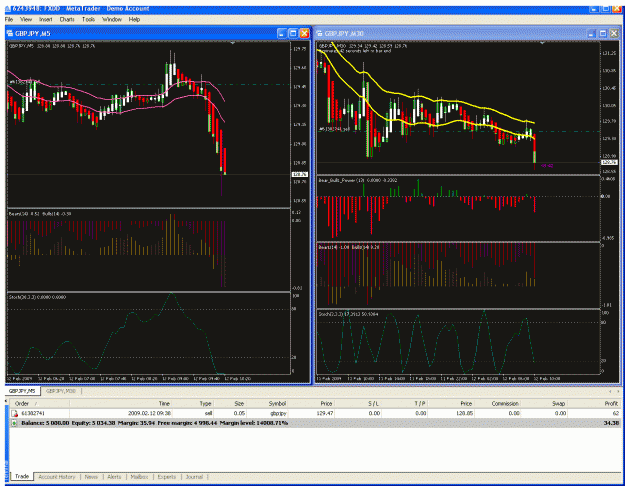Click the GBPJPY,M30 chart window title icon

tap(320, 33)
